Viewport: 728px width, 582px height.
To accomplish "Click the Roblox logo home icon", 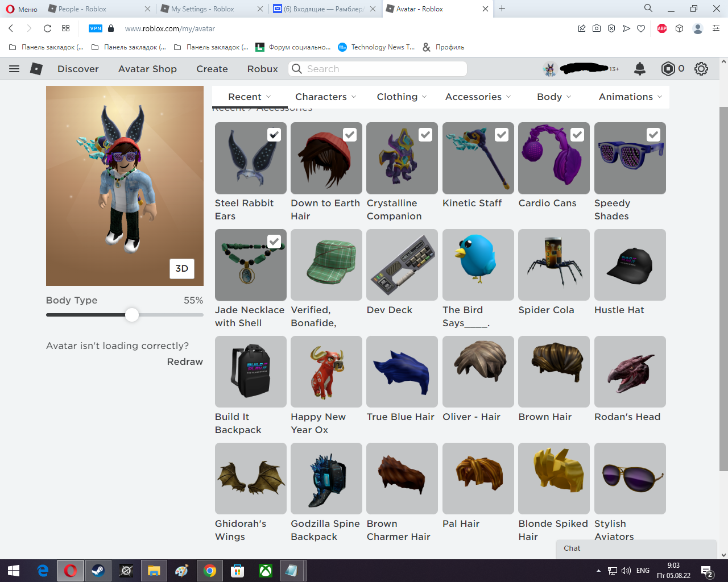I will click(x=36, y=69).
